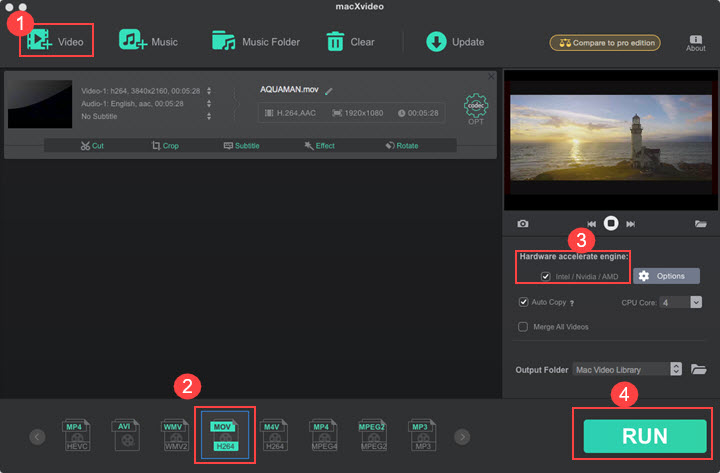This screenshot has height=473, width=720.
Task: Toggle Intel / Nvidia / AMD hardware acceleration
Action: point(545,276)
